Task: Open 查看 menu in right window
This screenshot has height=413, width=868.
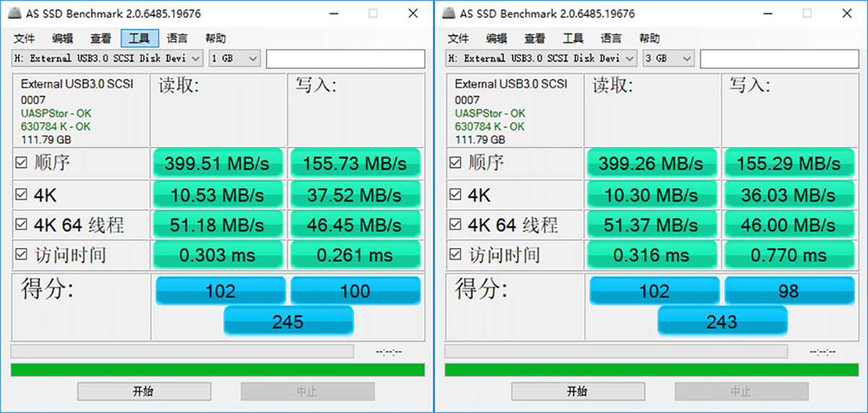Action: tap(535, 38)
